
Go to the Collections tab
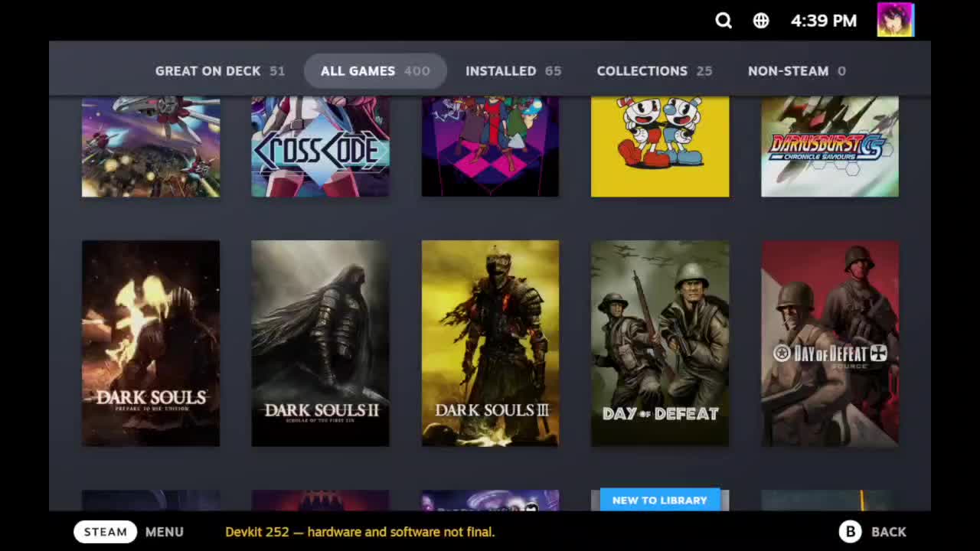click(654, 71)
